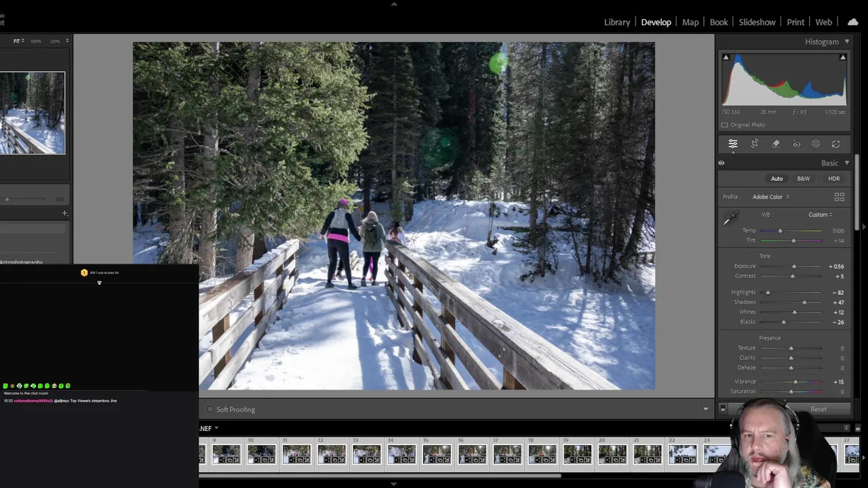Adjust the Shadows slider handle
The height and width of the screenshot is (488, 868).
(804, 302)
